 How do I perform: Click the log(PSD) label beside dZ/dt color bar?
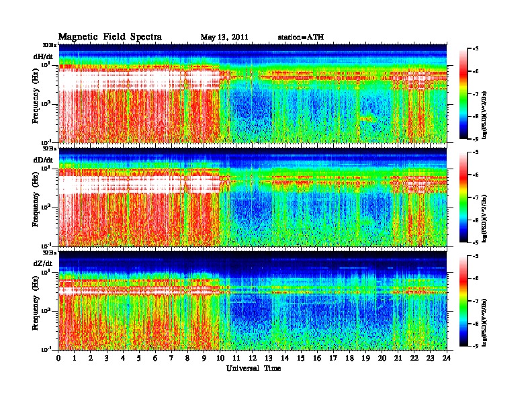tap(485, 322)
